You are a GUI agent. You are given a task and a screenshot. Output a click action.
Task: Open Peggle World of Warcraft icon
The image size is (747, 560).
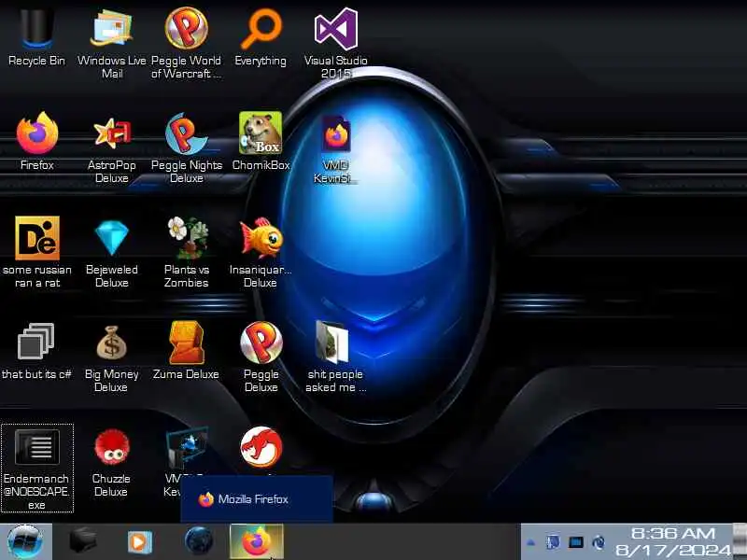[x=186, y=28]
